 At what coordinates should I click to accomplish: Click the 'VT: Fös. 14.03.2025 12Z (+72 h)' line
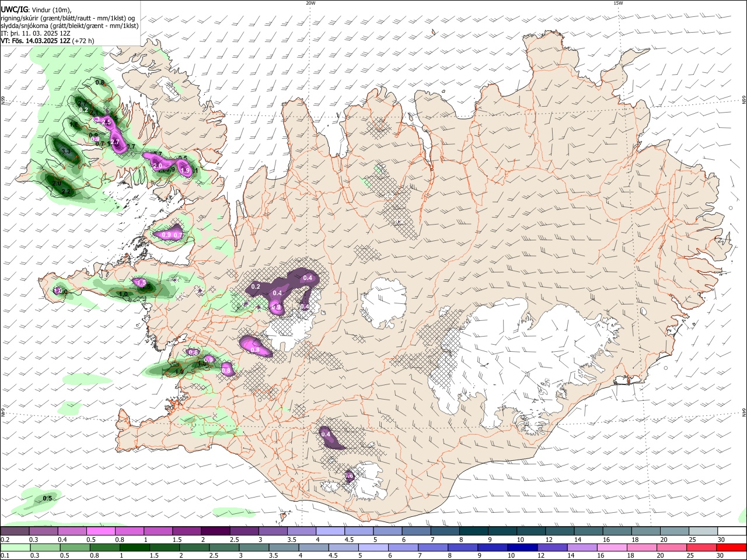(x=47, y=41)
